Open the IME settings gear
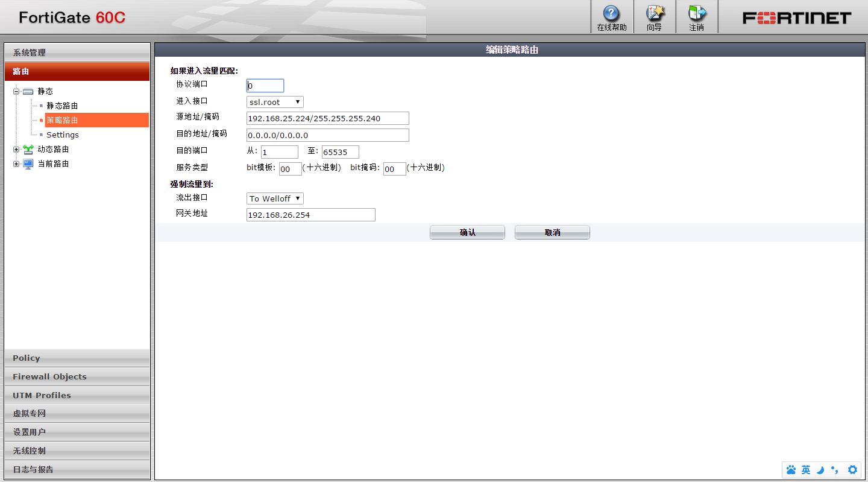This screenshot has width=868, height=482. coord(852,470)
